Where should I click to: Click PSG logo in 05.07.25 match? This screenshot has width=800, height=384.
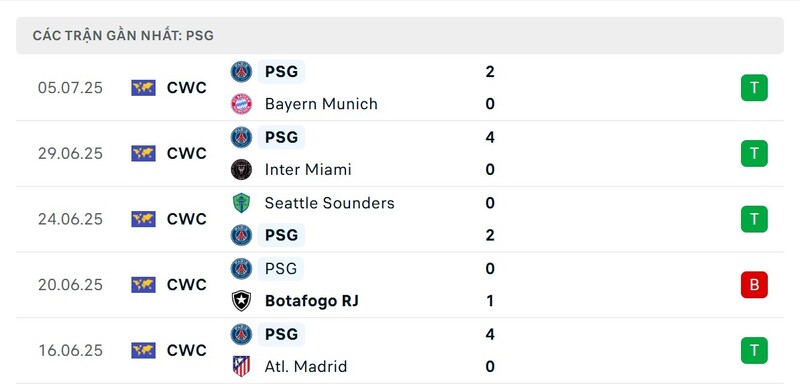coord(241,72)
